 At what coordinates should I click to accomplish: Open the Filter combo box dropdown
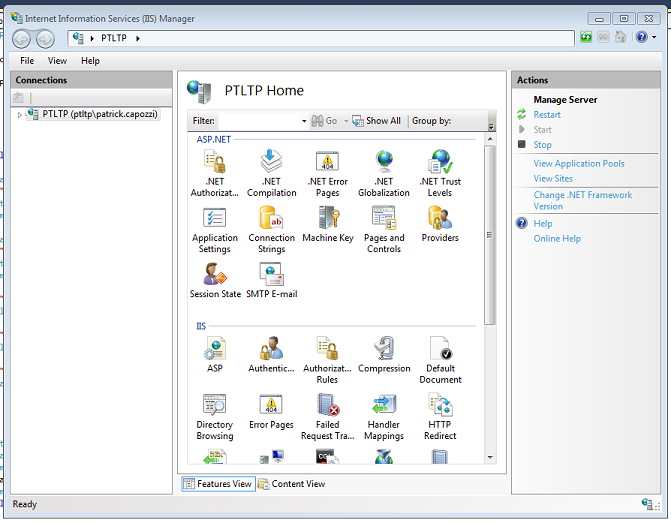(x=304, y=121)
